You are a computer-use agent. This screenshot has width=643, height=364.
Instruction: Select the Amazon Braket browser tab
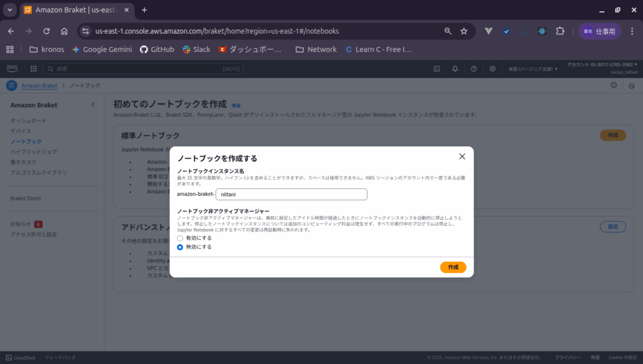point(77,10)
